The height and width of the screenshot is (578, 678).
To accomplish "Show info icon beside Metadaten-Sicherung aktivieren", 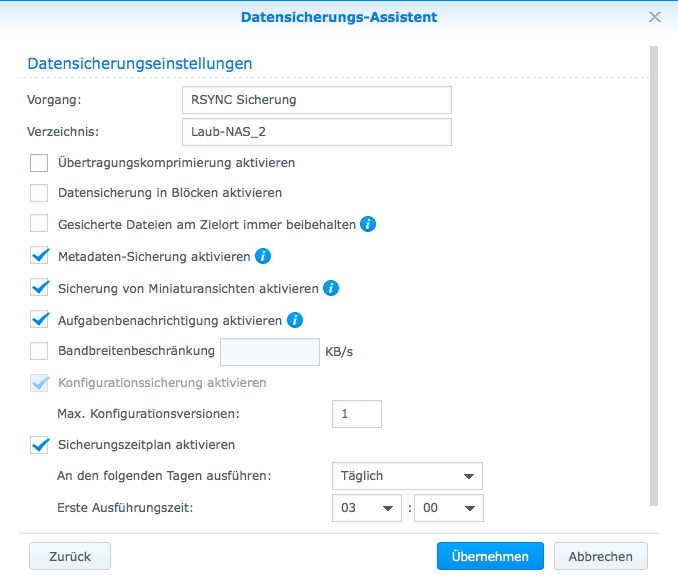I will click(x=263, y=256).
